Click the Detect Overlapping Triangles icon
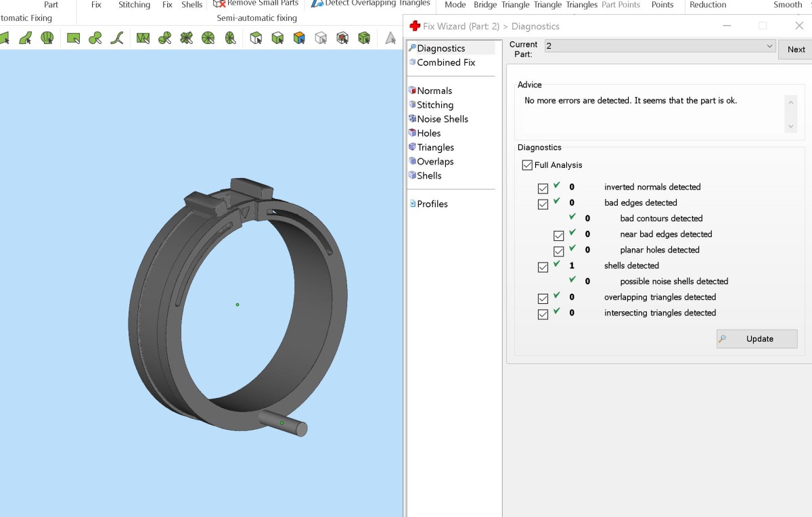The image size is (812, 517). [x=317, y=3]
